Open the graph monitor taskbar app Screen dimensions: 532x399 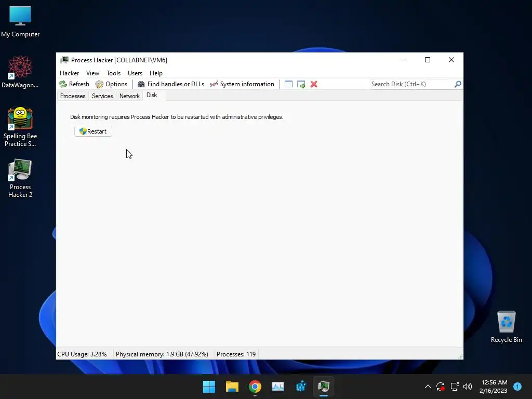click(278, 387)
